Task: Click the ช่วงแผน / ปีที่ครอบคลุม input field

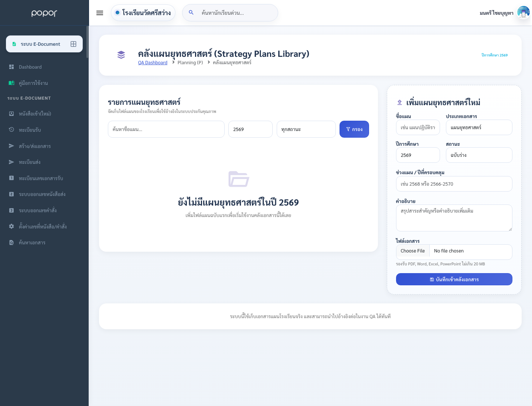Action: [454, 184]
